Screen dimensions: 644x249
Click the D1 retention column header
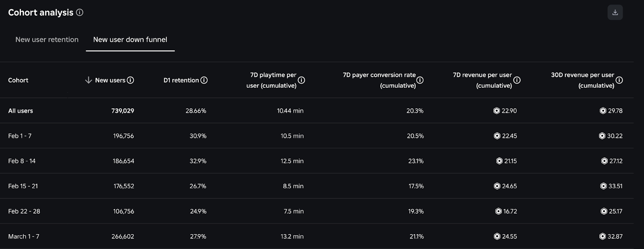point(181,80)
